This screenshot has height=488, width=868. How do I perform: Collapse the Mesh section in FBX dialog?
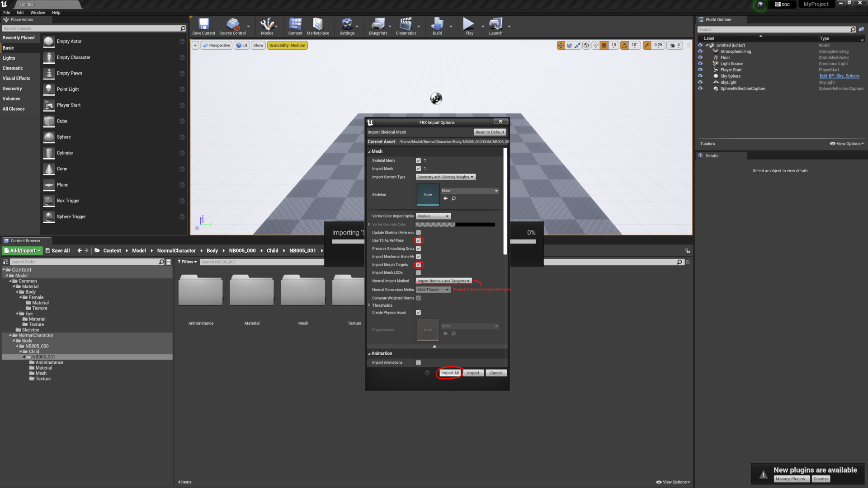(369, 152)
